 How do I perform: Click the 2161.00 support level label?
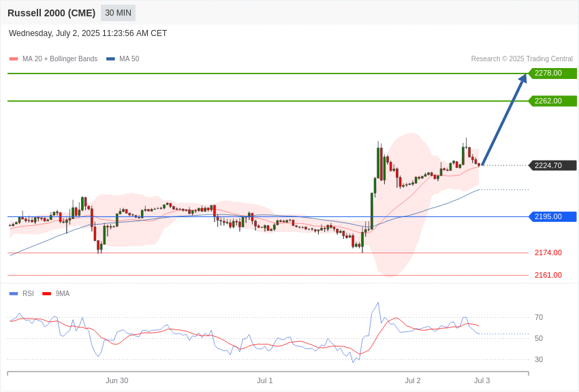pos(548,275)
